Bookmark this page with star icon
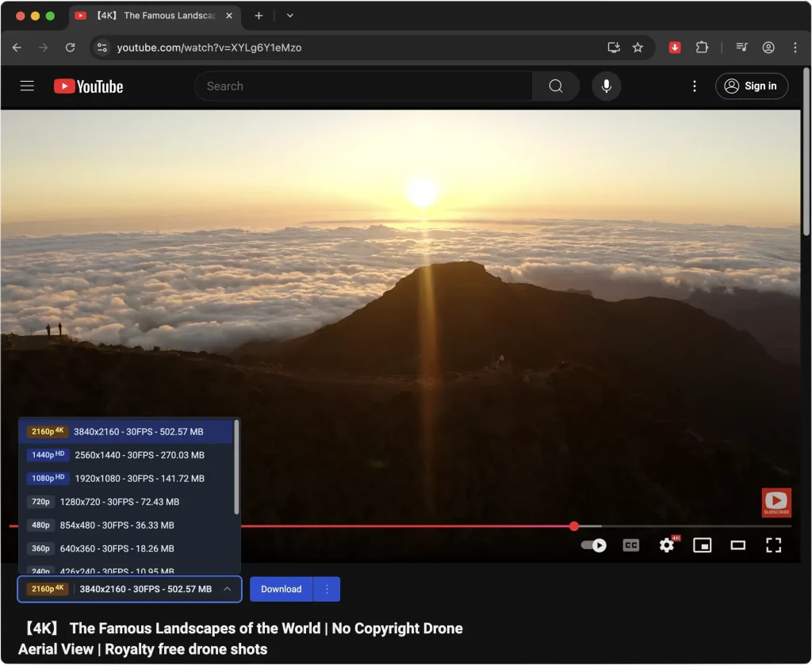812x665 pixels. (x=638, y=48)
